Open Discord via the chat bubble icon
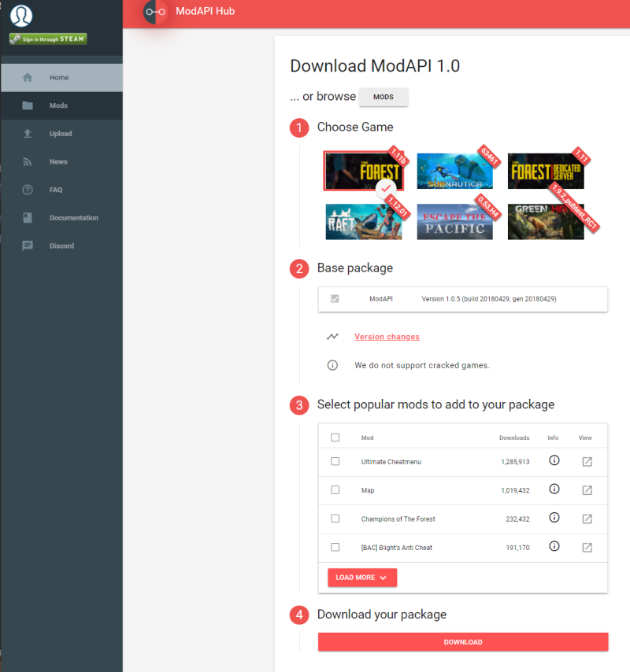This screenshot has height=672, width=630. click(26, 246)
